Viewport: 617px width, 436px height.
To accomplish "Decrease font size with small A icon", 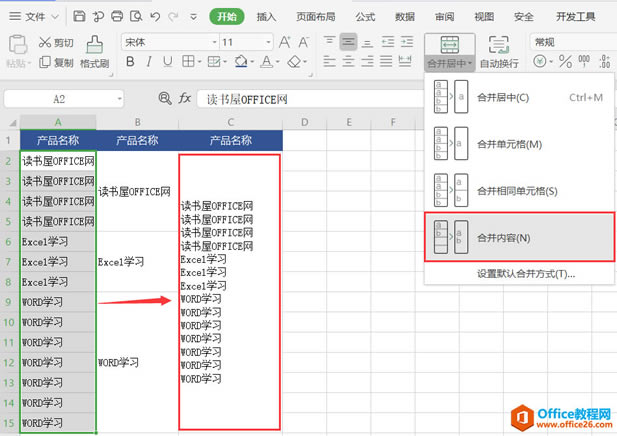I will tap(303, 42).
